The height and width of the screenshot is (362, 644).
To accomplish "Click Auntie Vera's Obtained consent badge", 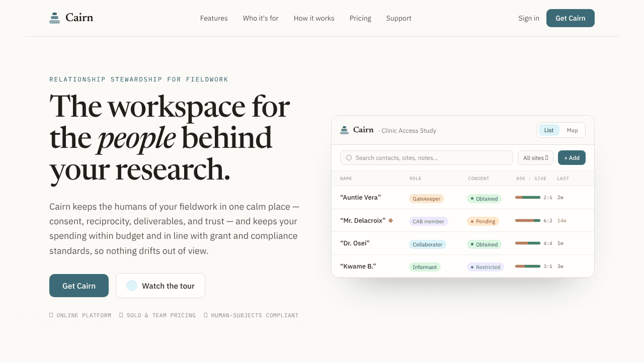I will (x=484, y=199).
